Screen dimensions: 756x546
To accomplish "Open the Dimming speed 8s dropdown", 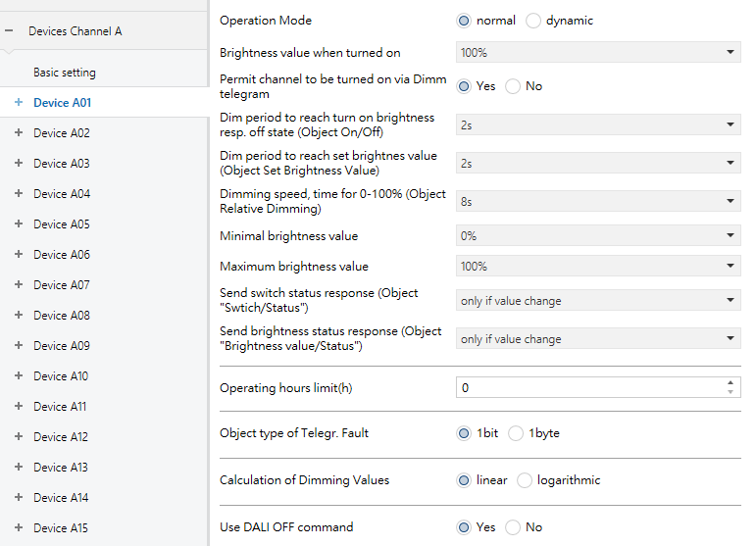I will click(598, 201).
